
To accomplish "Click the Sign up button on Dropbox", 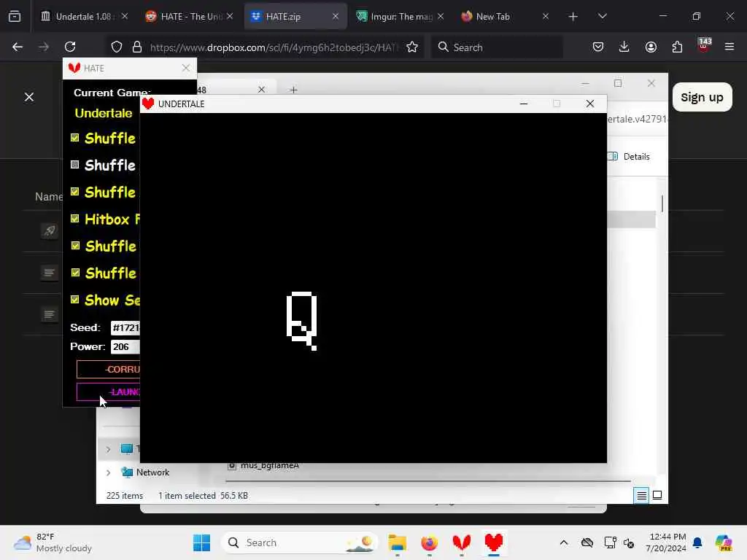I will 702,97.
